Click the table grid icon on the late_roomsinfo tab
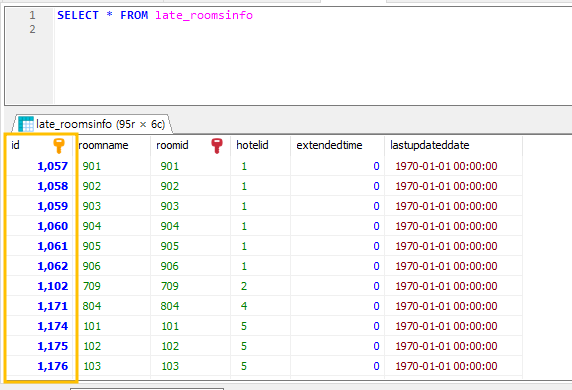Image resolution: width=572 pixels, height=390 pixels. tap(26, 124)
